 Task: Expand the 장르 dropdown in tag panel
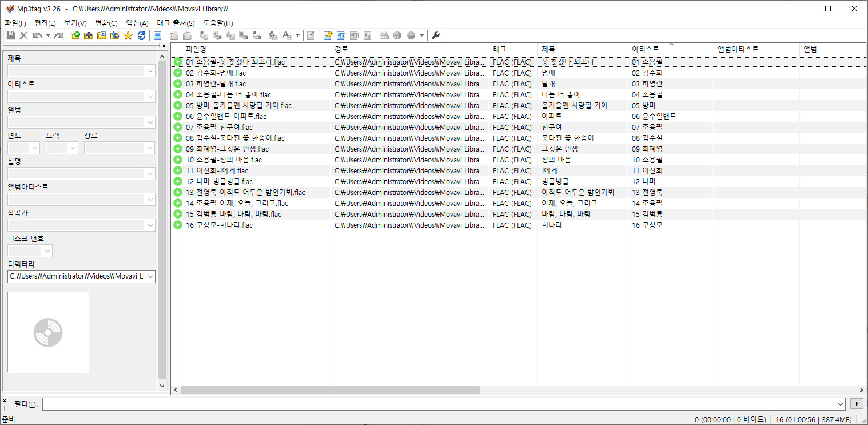coord(150,148)
